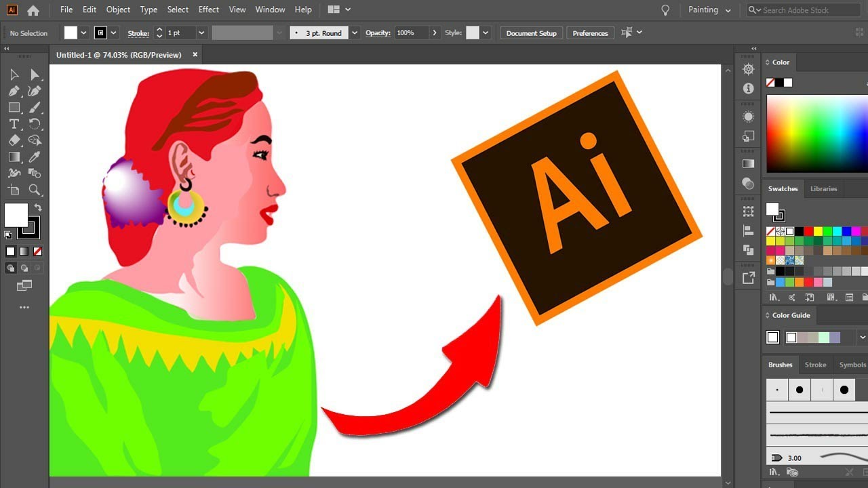Select the Blend tool
The height and width of the screenshot is (488, 868).
point(35,174)
